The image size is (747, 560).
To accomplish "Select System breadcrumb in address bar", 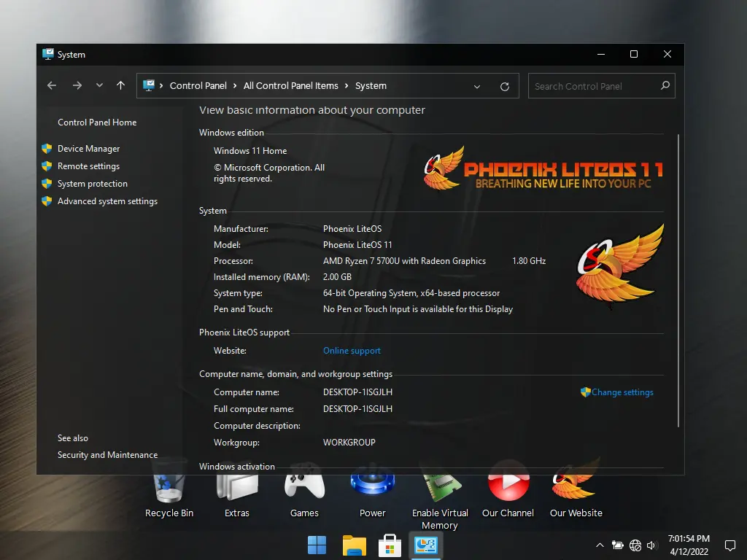I will coord(371,86).
